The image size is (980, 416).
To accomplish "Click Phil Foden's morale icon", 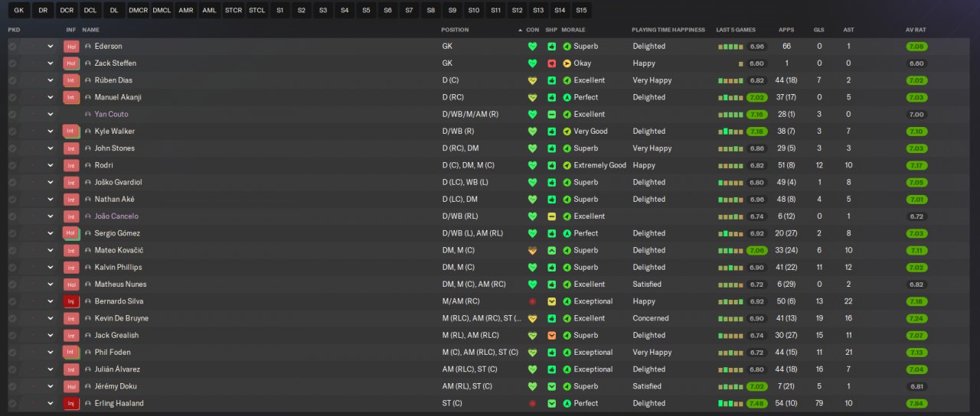I will pos(567,353).
